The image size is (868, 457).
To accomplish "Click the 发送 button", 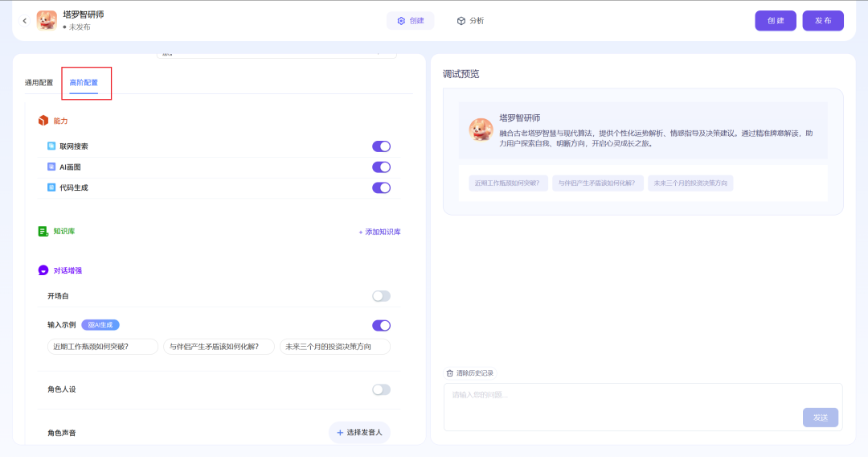I will click(821, 418).
